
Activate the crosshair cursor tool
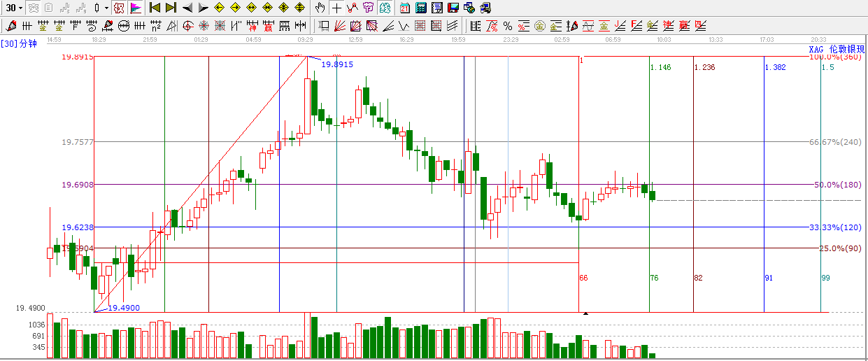(x=336, y=8)
